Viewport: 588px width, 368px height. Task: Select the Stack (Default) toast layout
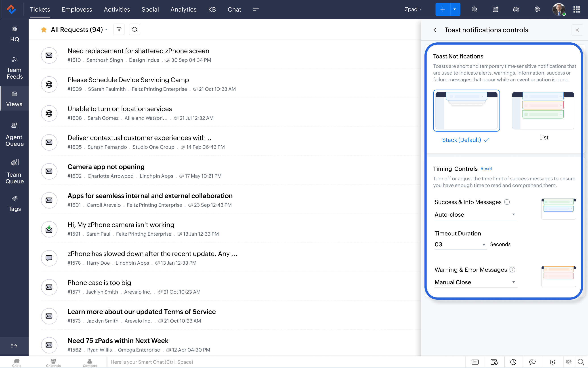click(466, 111)
